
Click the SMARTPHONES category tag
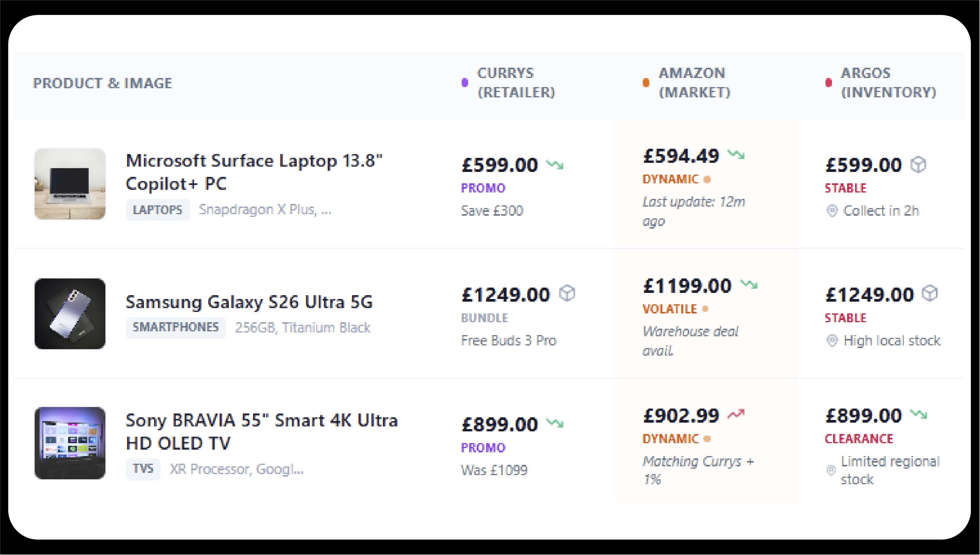point(175,327)
